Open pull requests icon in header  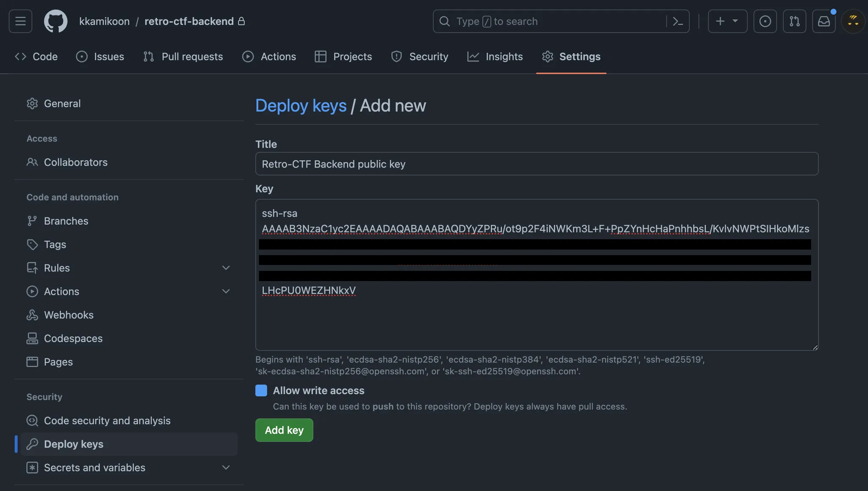tap(794, 21)
